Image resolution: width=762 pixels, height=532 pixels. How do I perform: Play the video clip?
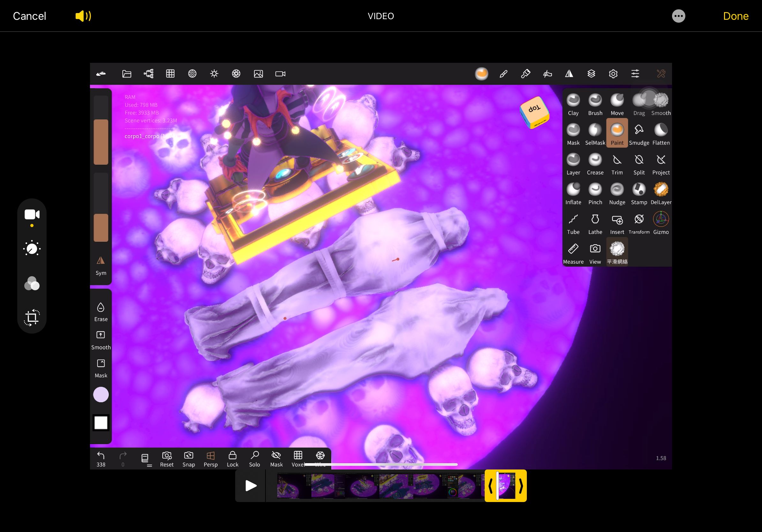pos(250,485)
